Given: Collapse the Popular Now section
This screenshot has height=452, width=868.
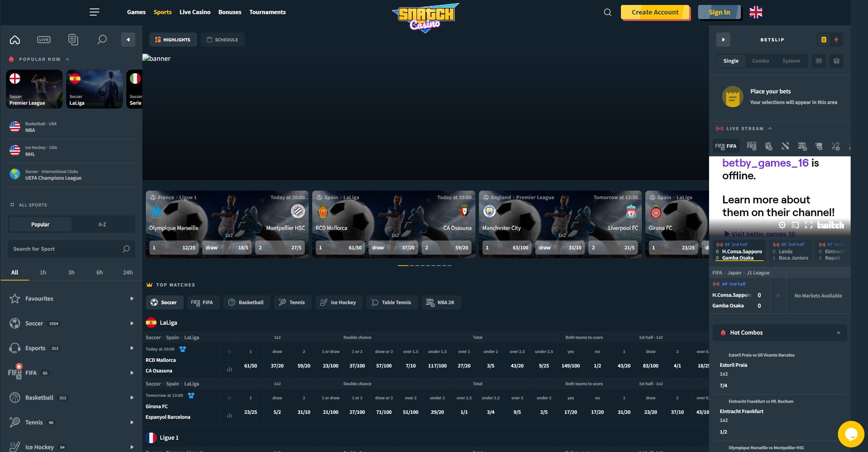Looking at the screenshot, I should pyautogui.click(x=68, y=59).
